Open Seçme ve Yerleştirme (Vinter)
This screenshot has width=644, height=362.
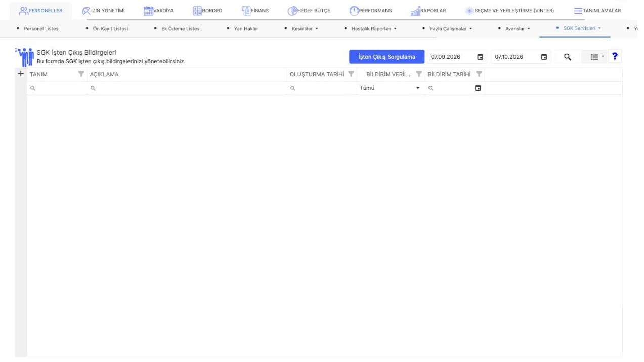pyautogui.click(x=509, y=11)
